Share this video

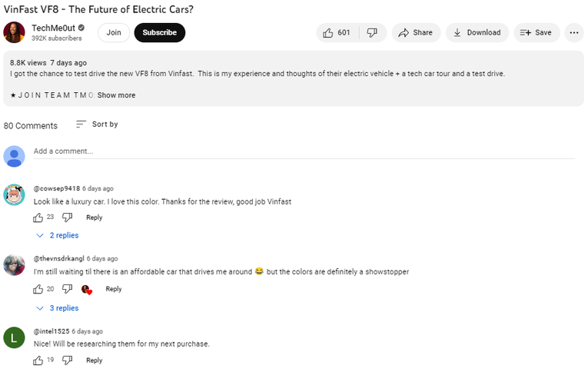(415, 32)
